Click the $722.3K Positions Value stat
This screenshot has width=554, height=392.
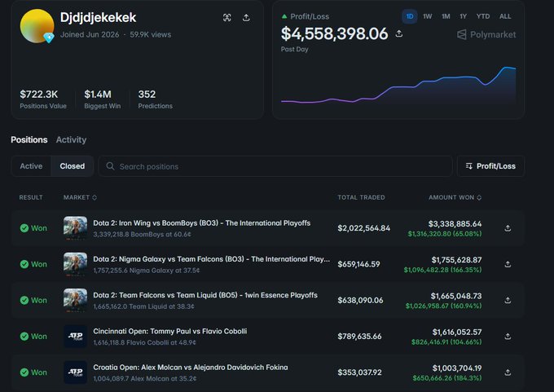pyautogui.click(x=42, y=99)
